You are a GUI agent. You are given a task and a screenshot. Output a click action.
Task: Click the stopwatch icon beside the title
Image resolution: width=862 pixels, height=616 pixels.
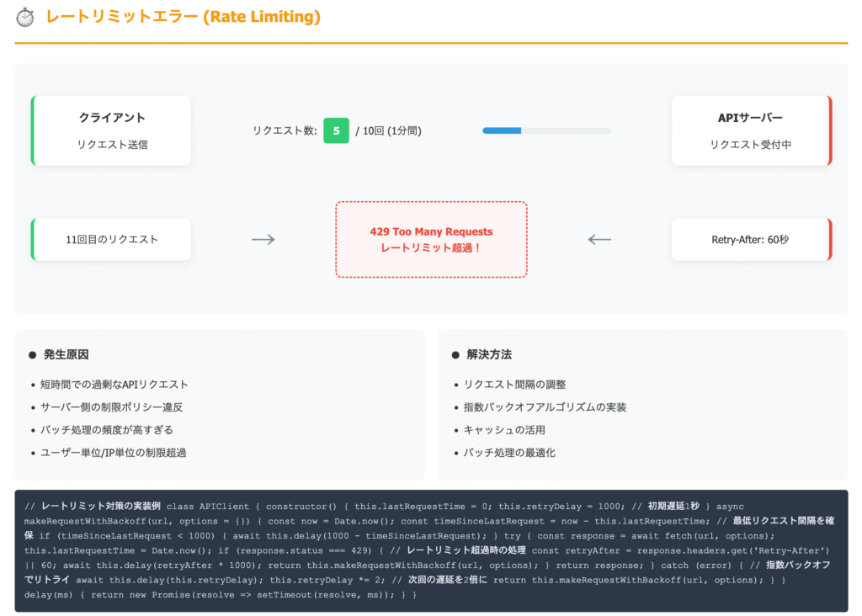pos(25,17)
